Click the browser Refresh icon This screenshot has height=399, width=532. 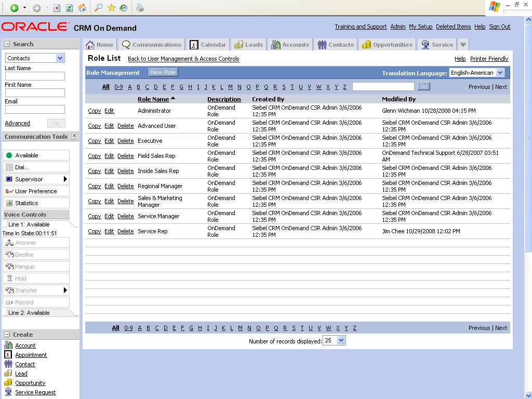69,8
